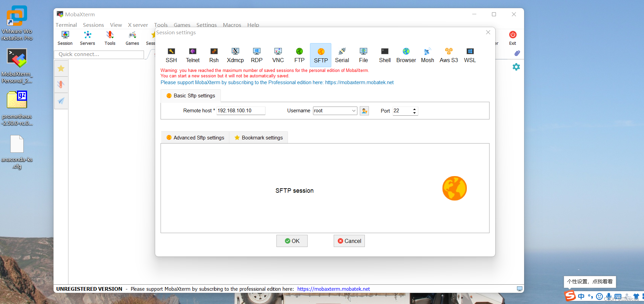
Task: Toggle the Chinese input mode indicator
Action: click(581, 296)
